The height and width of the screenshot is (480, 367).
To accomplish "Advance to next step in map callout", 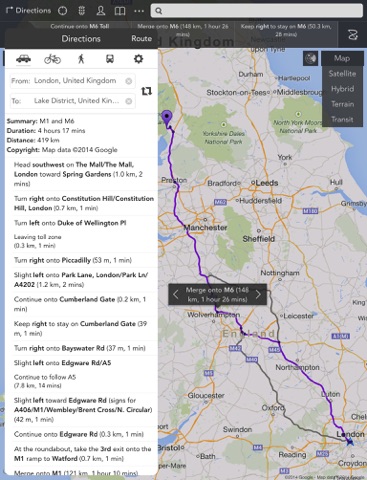I will pyautogui.click(x=258, y=294).
